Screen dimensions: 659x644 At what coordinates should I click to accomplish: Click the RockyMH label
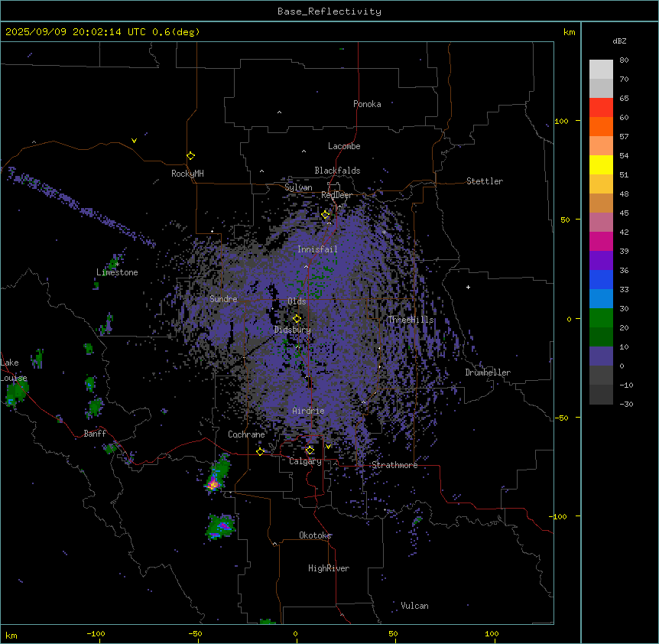[187, 174]
